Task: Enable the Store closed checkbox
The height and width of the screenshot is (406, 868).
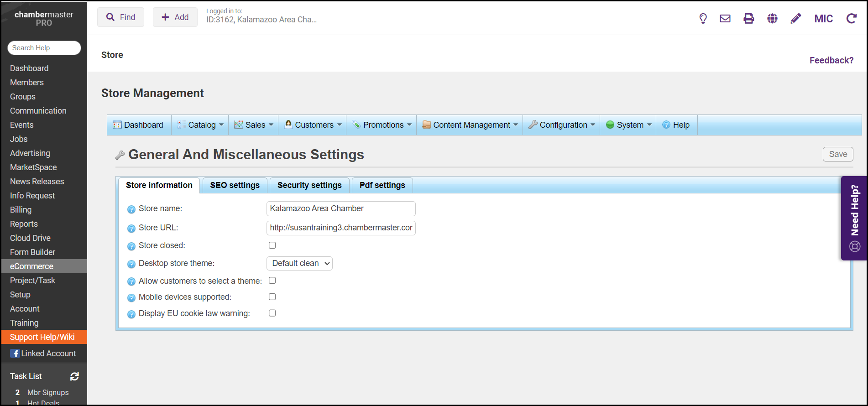Action: pyautogui.click(x=272, y=245)
